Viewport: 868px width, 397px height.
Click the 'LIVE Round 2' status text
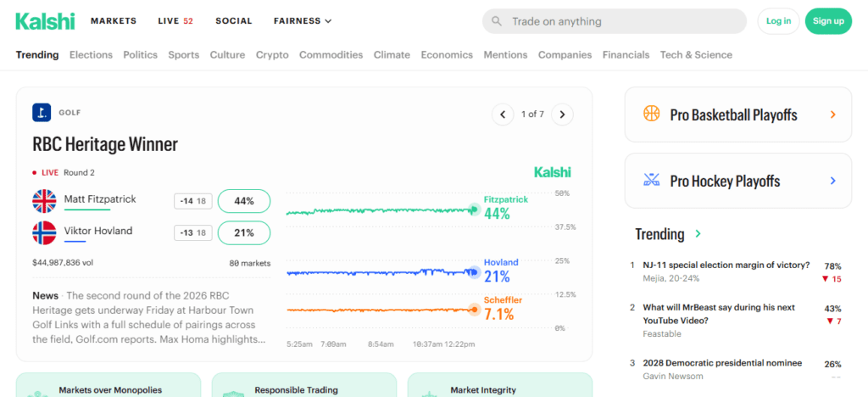pos(64,173)
